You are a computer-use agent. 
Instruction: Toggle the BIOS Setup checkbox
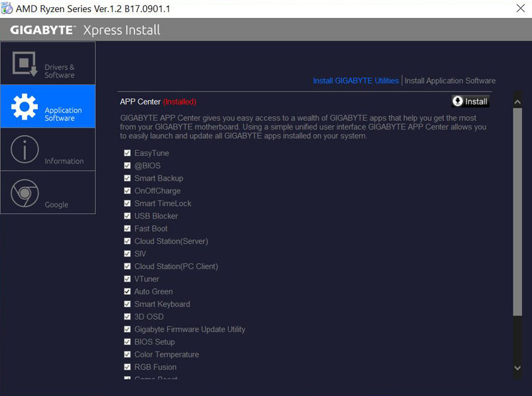(127, 342)
